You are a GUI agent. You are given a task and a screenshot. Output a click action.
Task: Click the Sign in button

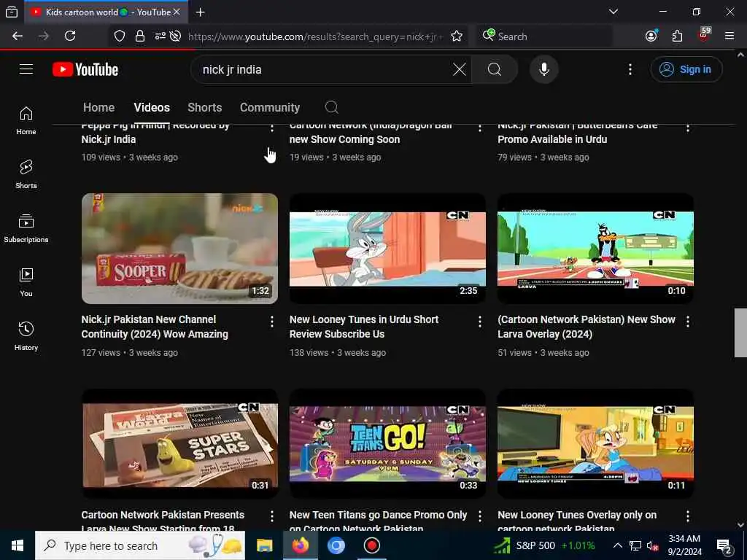686,69
